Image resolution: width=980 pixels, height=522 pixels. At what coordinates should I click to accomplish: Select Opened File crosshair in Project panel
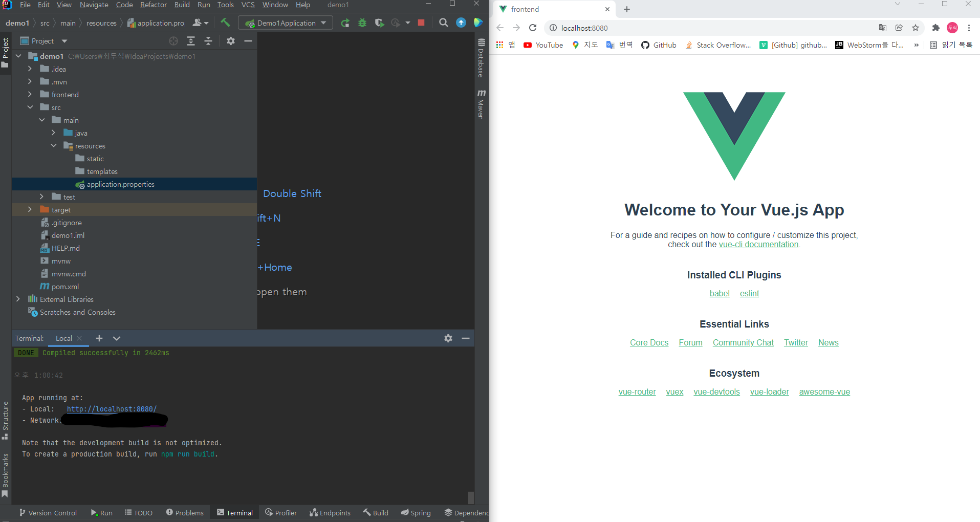(x=173, y=41)
